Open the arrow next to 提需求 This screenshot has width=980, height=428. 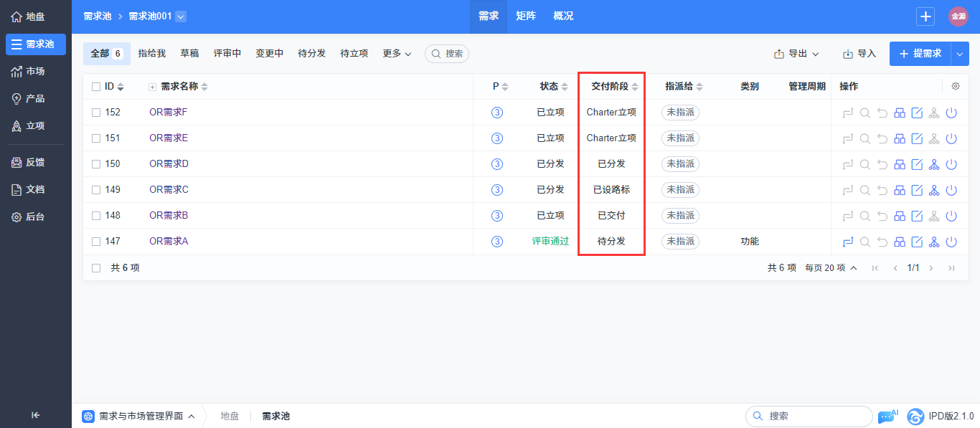(961, 54)
